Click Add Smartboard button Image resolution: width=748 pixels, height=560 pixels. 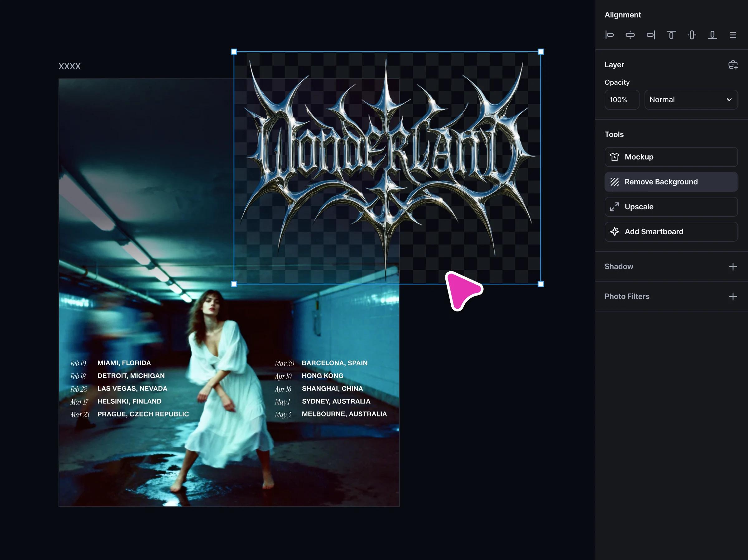coord(671,231)
